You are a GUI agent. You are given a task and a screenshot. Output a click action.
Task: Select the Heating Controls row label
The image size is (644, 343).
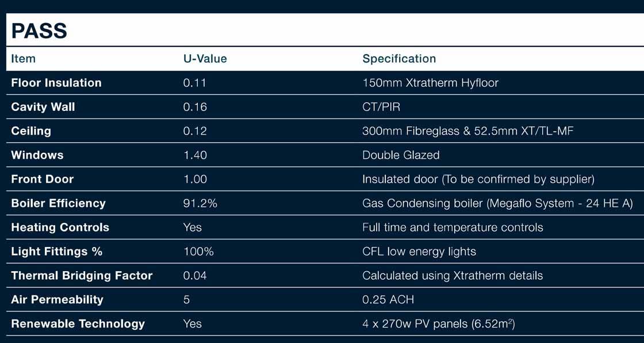(x=60, y=228)
